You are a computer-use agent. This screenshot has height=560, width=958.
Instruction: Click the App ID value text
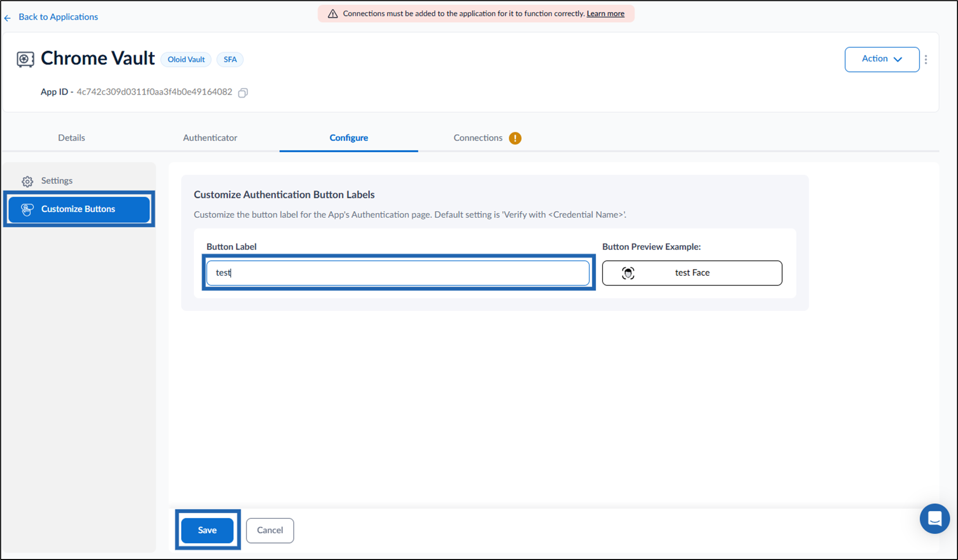[x=154, y=92]
